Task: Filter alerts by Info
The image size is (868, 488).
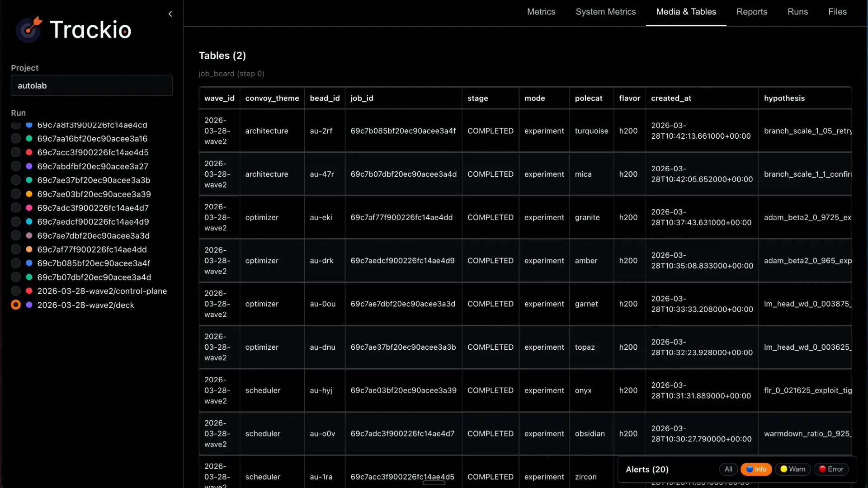Action: click(756, 469)
